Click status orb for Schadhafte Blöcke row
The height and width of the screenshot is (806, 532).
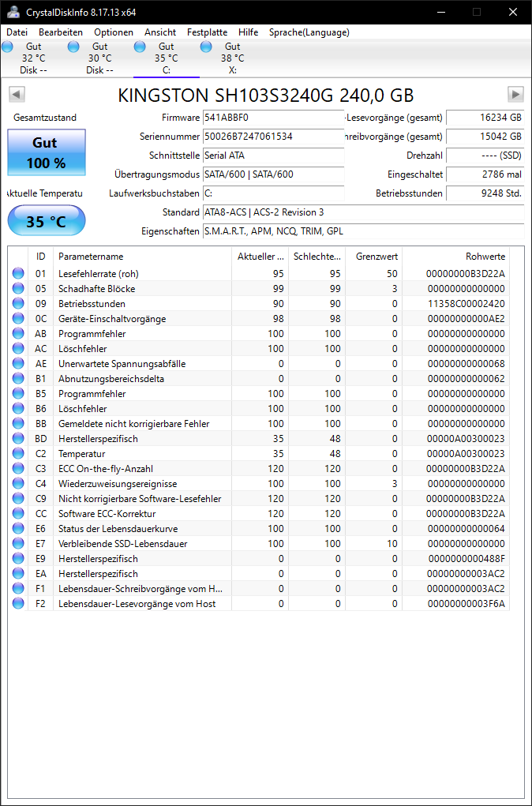point(18,288)
